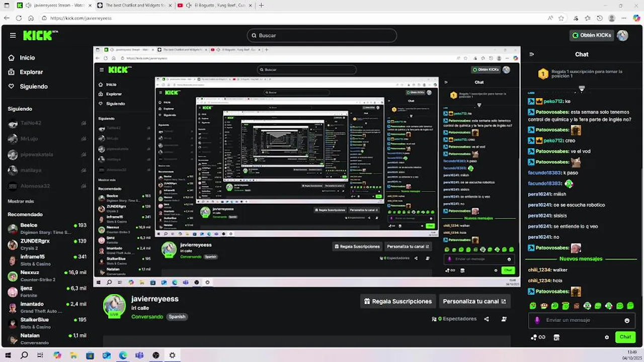Open recommended channel StalkerBlue
644x362 pixels.
(x=47, y=323)
